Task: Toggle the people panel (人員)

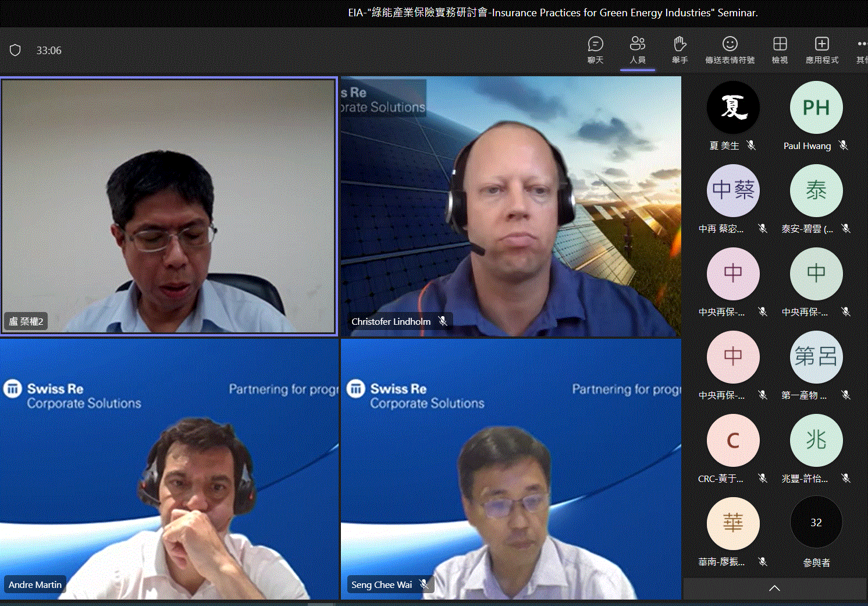Action: [638, 50]
